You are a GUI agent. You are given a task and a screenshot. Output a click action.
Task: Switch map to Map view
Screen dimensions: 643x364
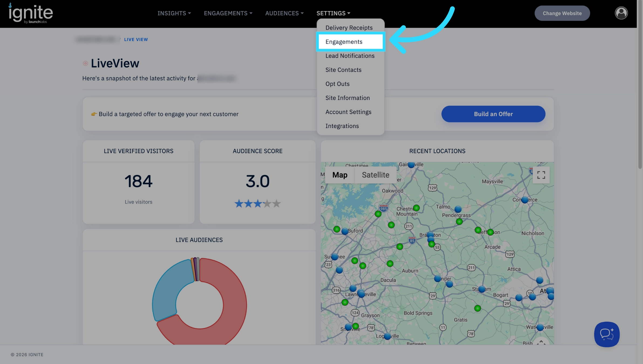(x=340, y=175)
